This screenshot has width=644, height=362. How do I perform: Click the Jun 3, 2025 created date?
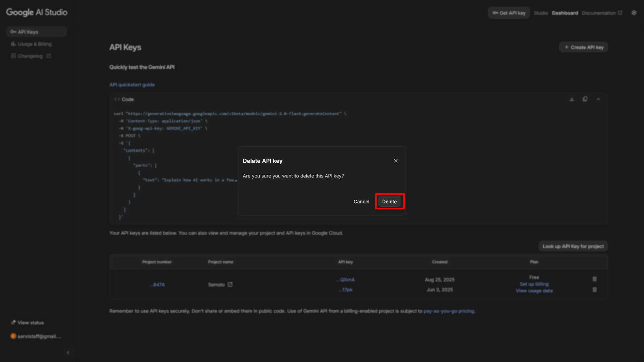click(x=440, y=289)
